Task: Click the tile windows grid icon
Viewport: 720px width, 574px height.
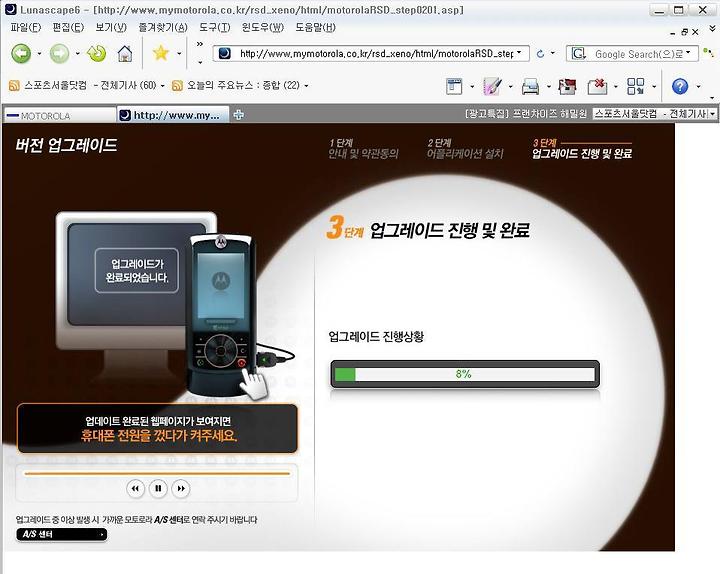Action: [x=636, y=86]
